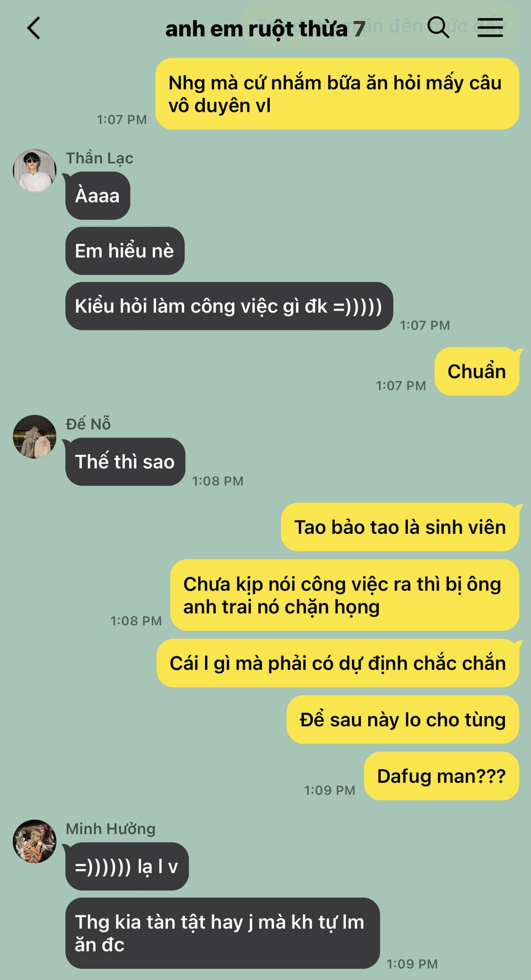Tap the "=)))))) lạ l v" message bubble

click(127, 866)
